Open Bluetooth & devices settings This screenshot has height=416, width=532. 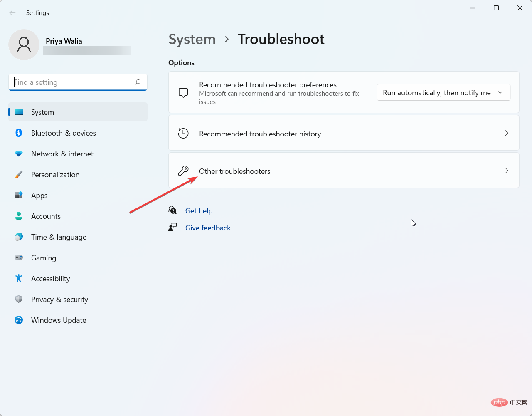tap(78, 133)
